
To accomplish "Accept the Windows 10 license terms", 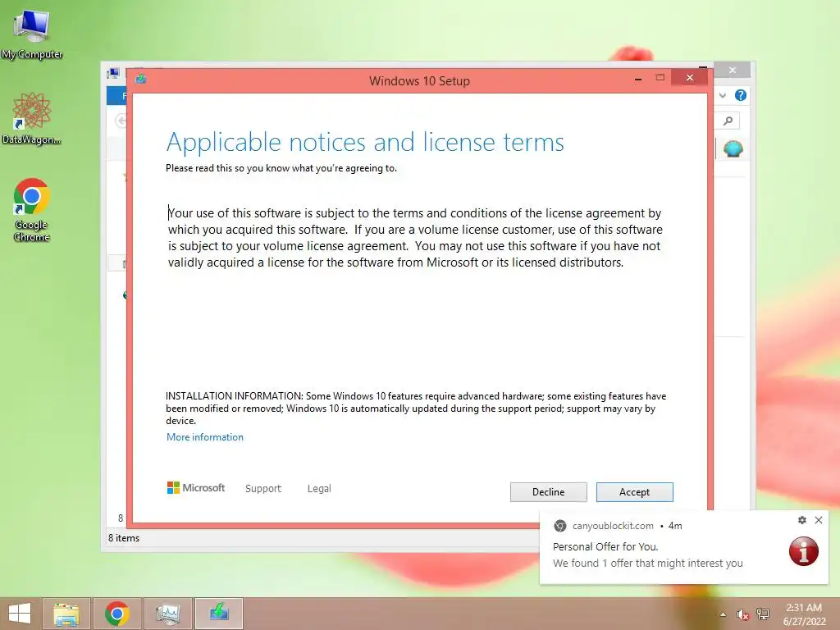I will [634, 492].
